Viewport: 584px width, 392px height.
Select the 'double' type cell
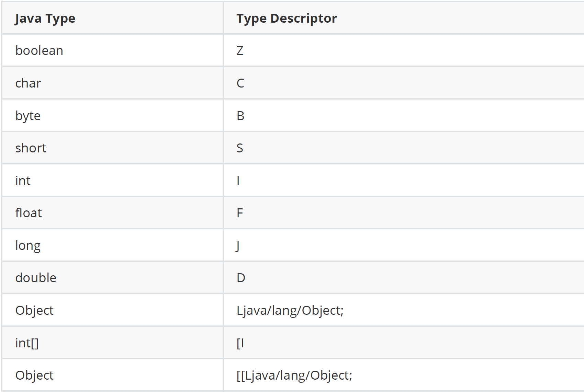click(36, 278)
